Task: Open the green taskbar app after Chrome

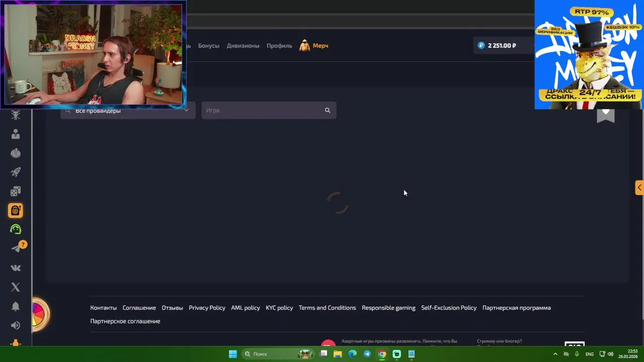Action: tap(396, 354)
